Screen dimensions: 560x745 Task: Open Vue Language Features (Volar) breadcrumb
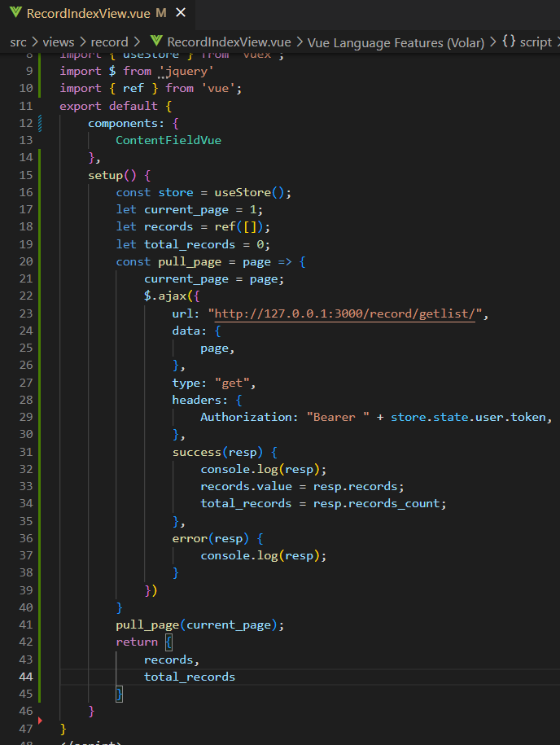click(x=396, y=43)
